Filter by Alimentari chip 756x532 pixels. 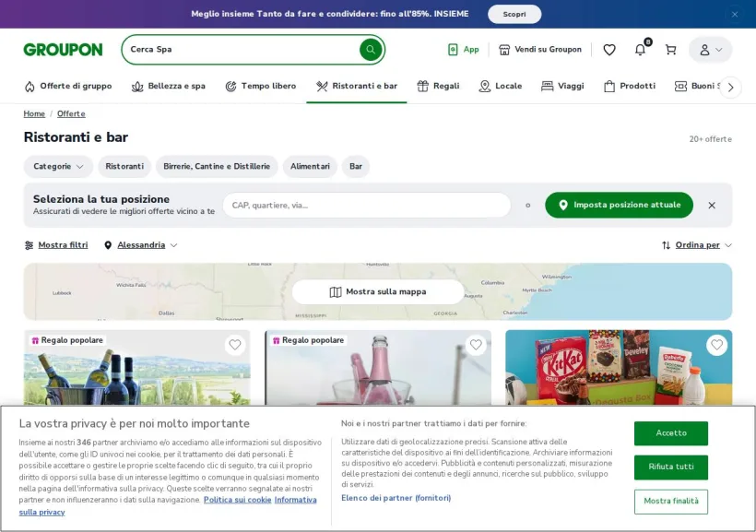tap(310, 166)
